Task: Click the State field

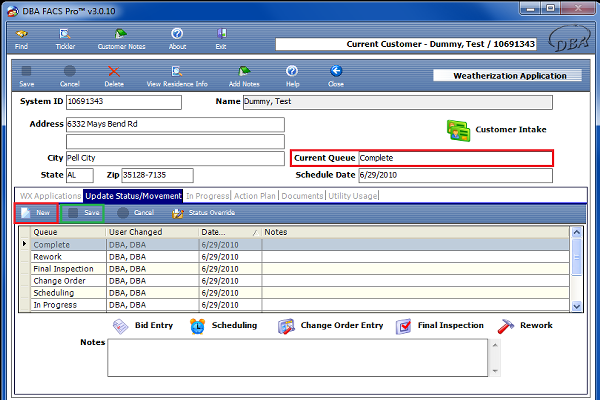Action: pos(80,175)
